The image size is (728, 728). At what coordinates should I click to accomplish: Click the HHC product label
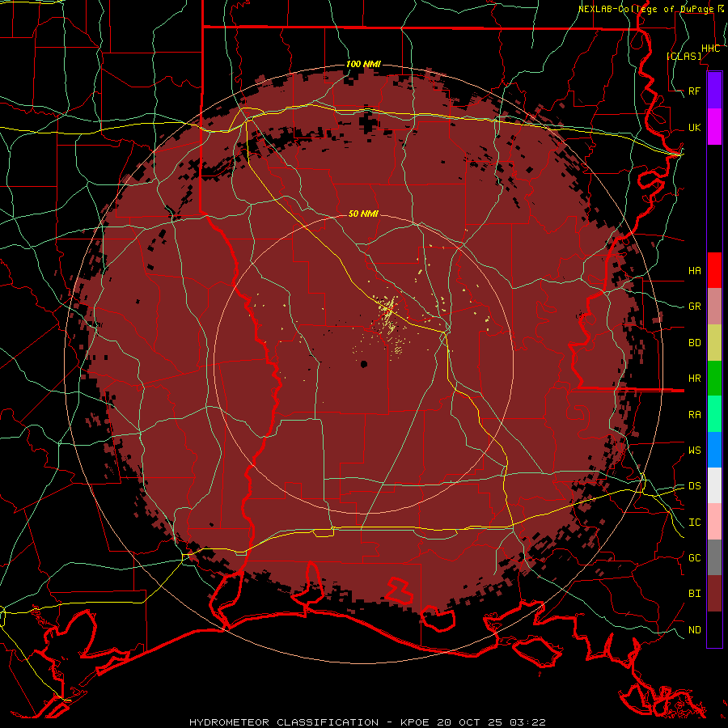(x=710, y=49)
